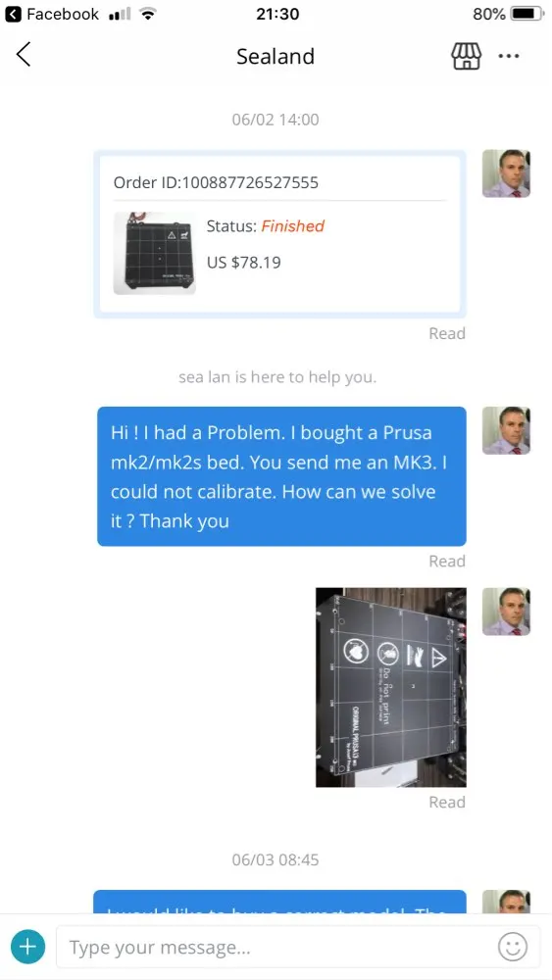Tap the Wi-Fi icon in status bar
This screenshot has height=980, width=552.
tap(148, 14)
